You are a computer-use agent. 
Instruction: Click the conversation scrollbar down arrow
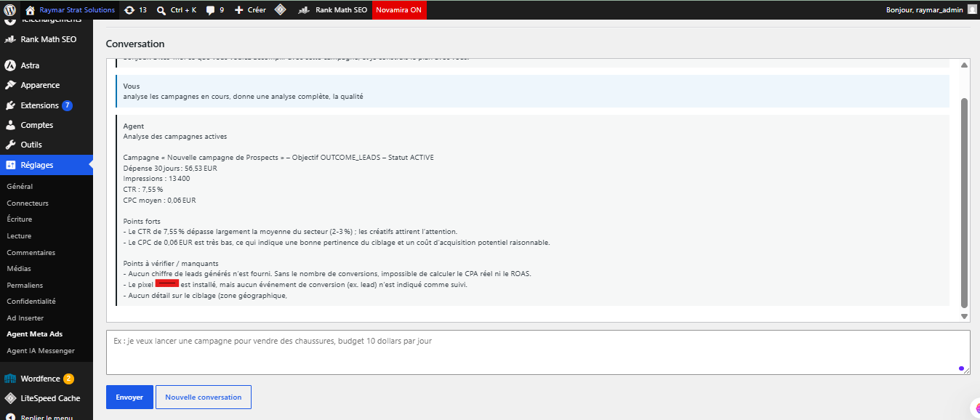pos(965,316)
